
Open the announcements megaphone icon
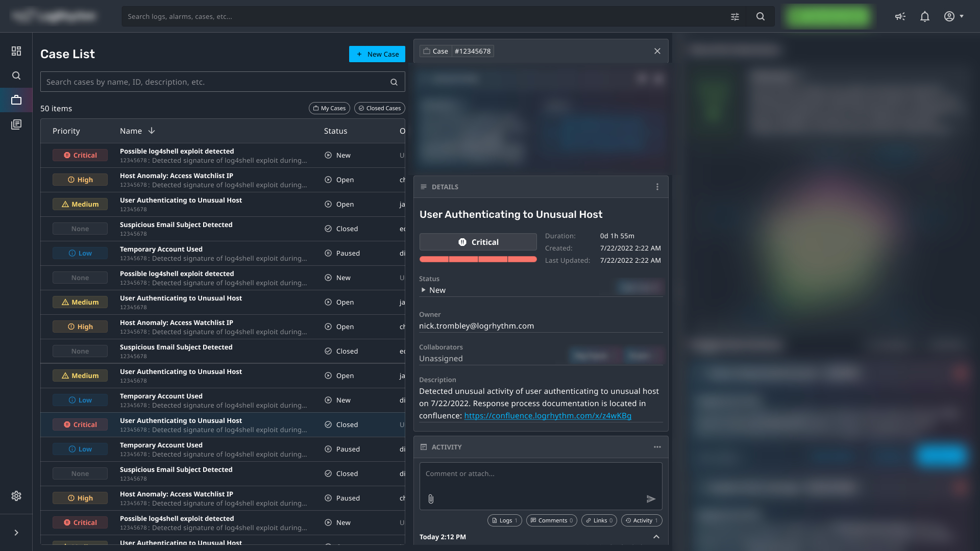point(900,17)
